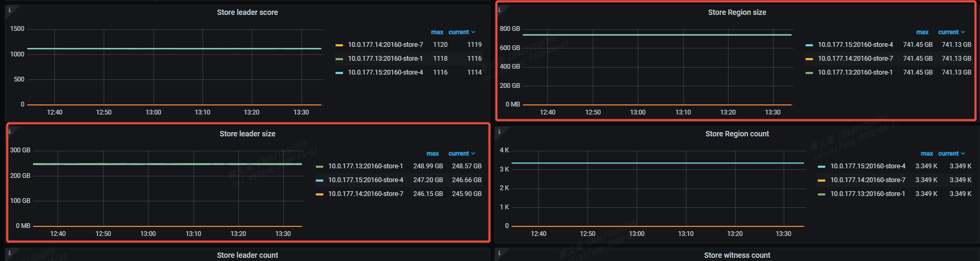
Task: Click the info icon on Store Region size panel
Action: (x=499, y=10)
